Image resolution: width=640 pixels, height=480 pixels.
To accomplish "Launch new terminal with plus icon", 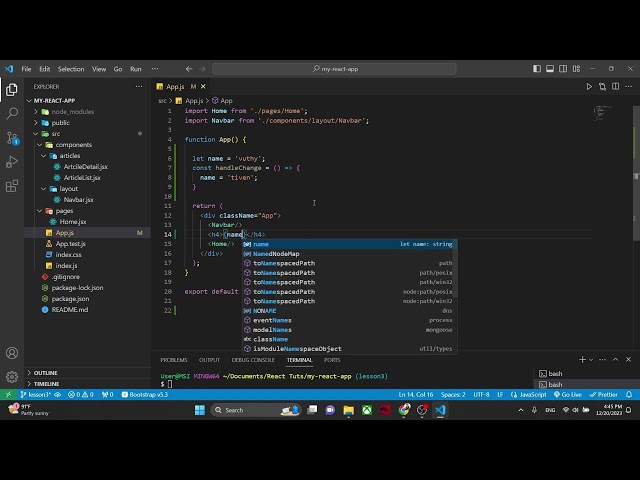I will tap(582, 360).
